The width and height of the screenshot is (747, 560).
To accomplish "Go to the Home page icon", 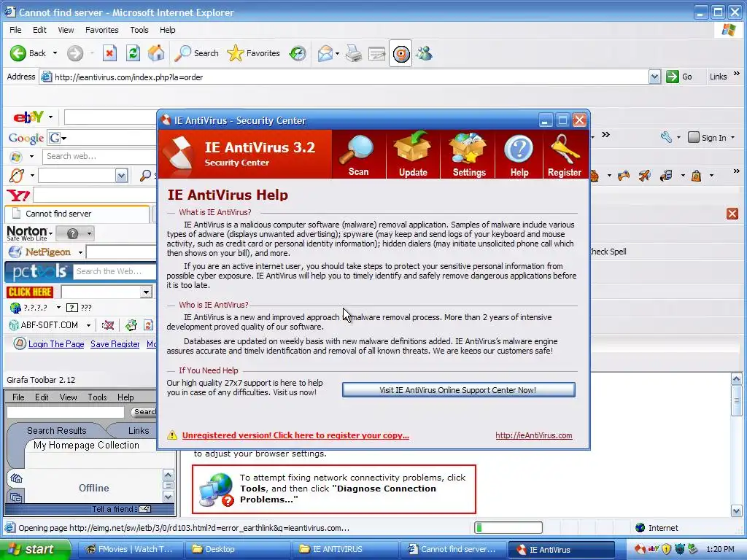I will pos(156,53).
